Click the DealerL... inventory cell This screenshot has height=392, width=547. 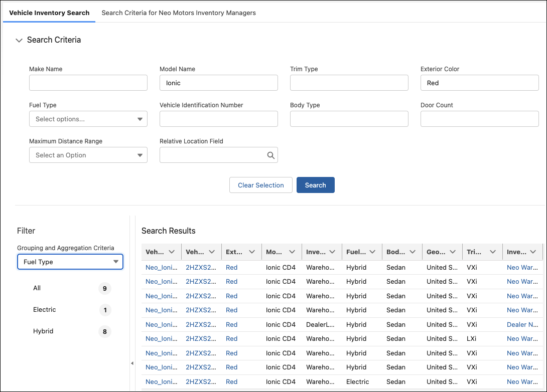320,325
